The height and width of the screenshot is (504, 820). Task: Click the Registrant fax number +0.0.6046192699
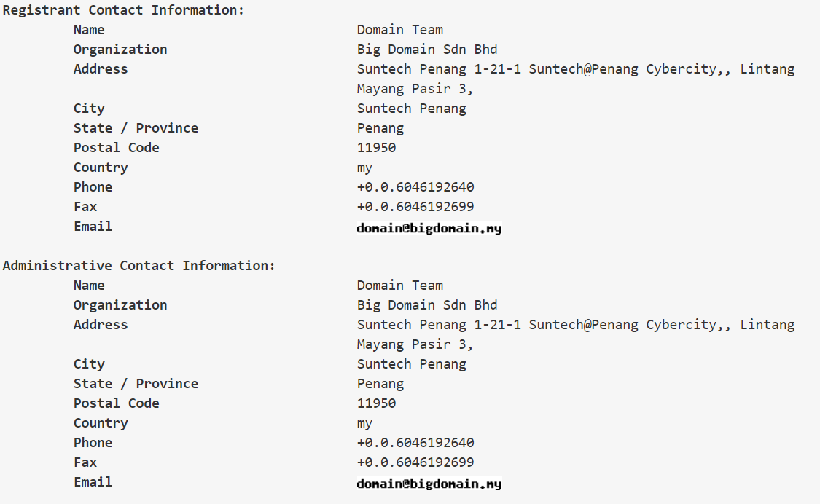415,207
